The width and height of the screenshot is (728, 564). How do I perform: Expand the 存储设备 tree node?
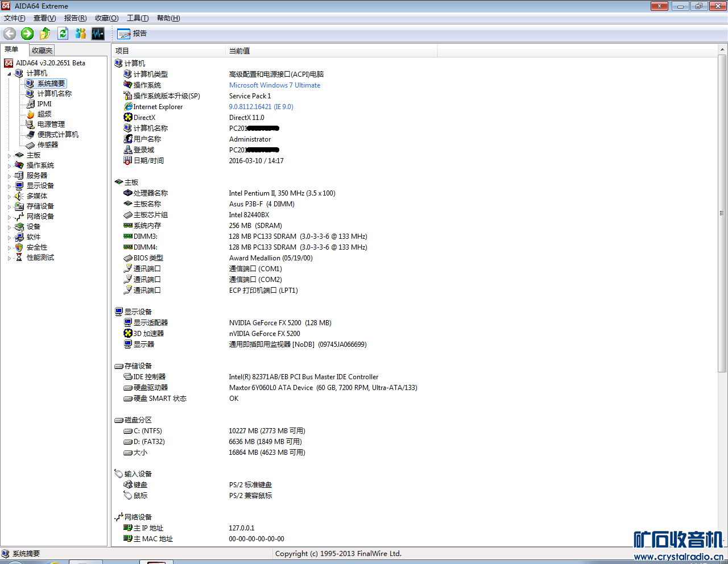tap(9, 206)
